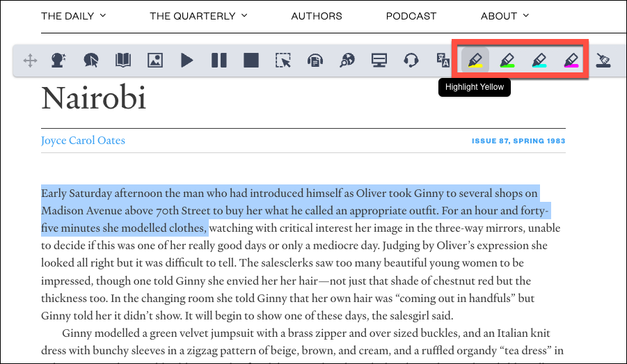Image resolution: width=627 pixels, height=364 pixels.
Task: Apply green highlighter to selection
Action: [x=507, y=61]
